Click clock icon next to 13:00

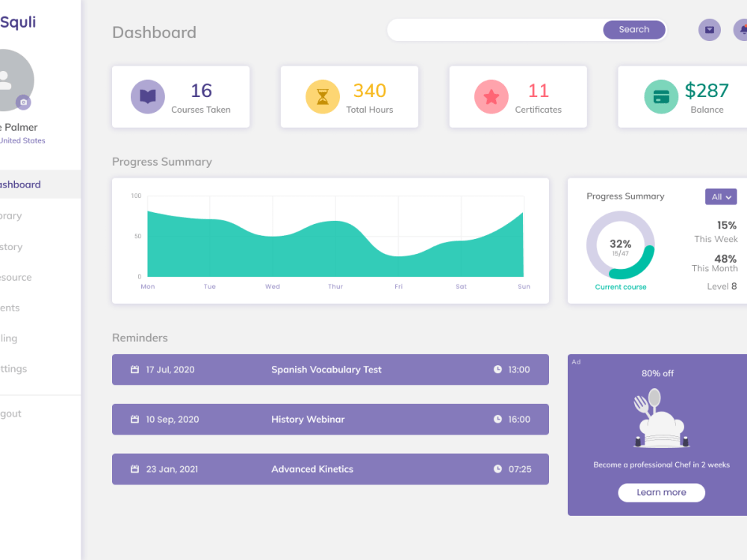[x=498, y=369]
